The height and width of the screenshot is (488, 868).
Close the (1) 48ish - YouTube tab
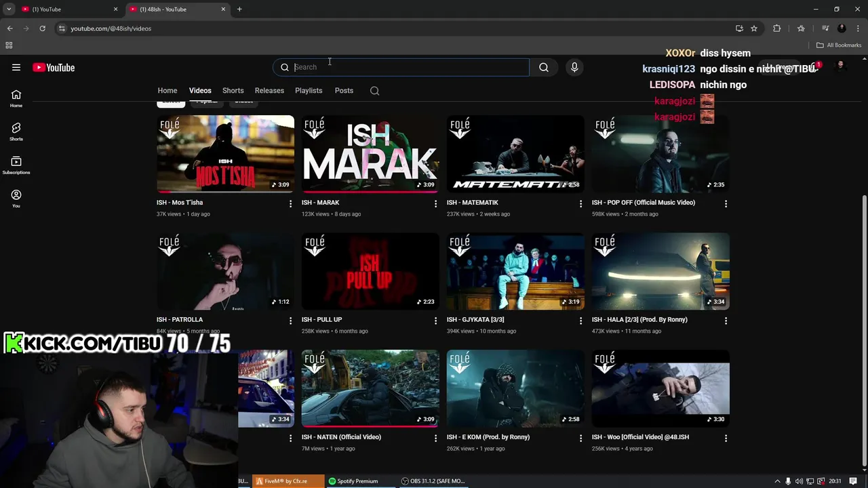coord(223,9)
